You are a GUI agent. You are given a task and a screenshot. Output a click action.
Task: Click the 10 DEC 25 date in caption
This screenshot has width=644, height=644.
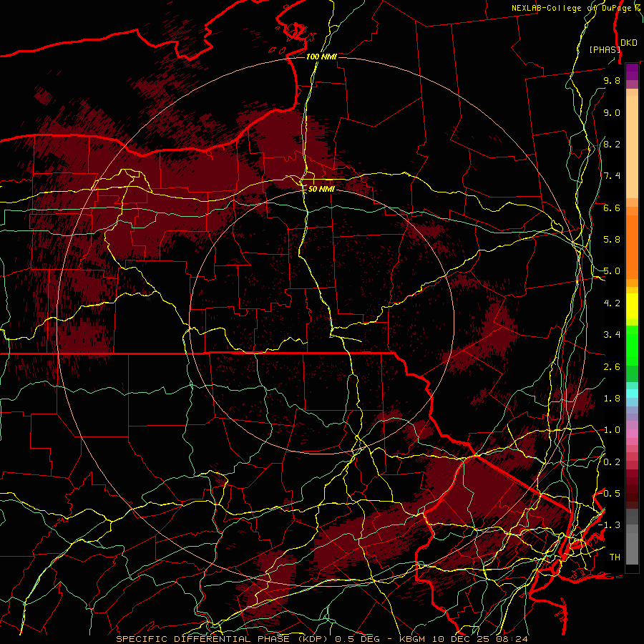461,639
